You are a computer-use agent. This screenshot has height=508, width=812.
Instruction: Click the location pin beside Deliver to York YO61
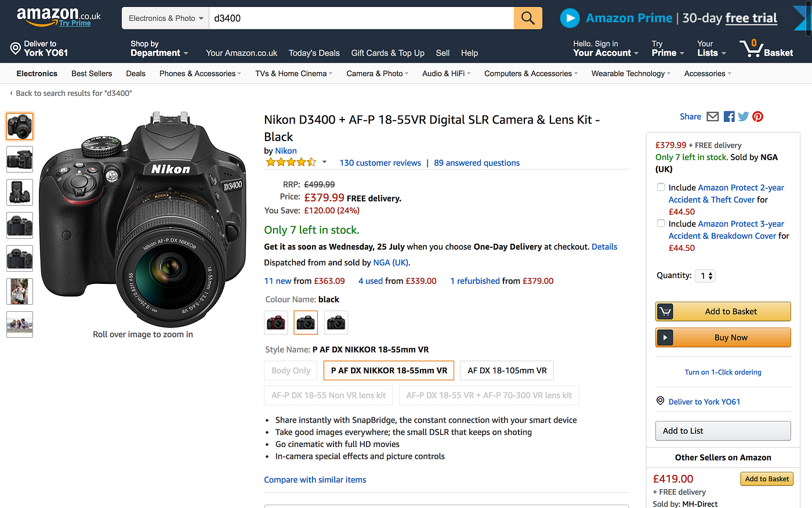660,401
